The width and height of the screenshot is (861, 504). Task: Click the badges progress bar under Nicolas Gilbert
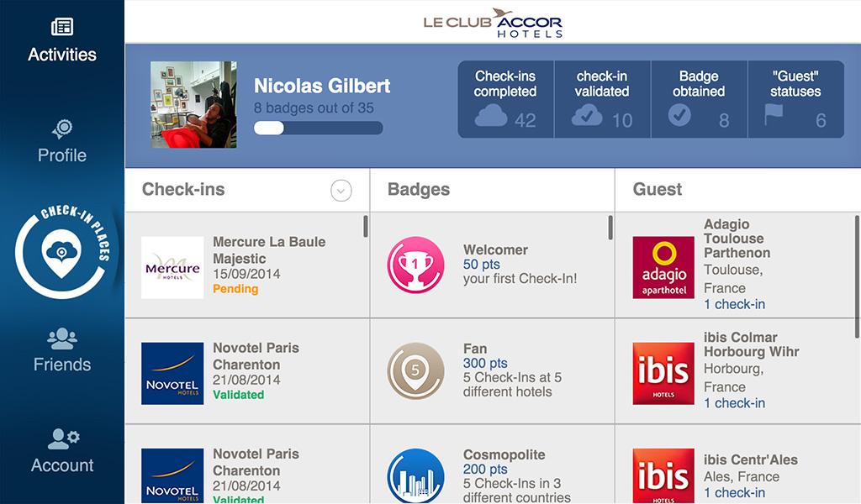(x=318, y=128)
